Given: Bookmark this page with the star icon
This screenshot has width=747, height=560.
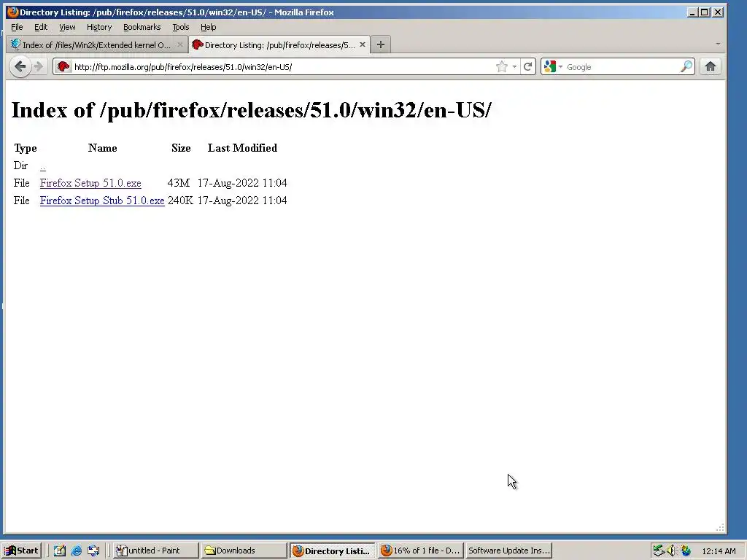Looking at the screenshot, I should pos(502,66).
